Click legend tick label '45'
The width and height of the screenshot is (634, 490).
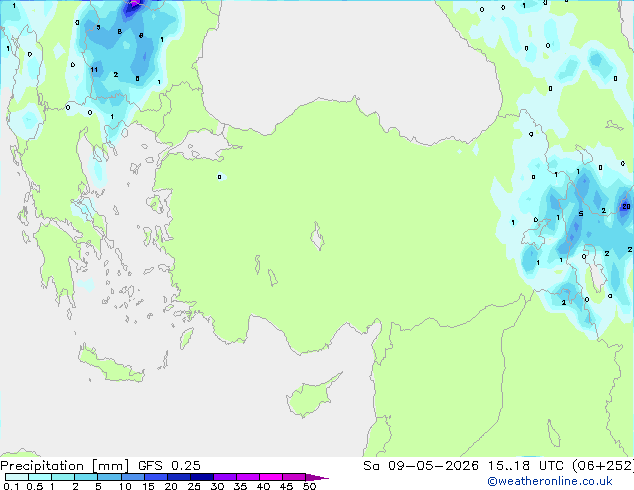click(x=286, y=486)
